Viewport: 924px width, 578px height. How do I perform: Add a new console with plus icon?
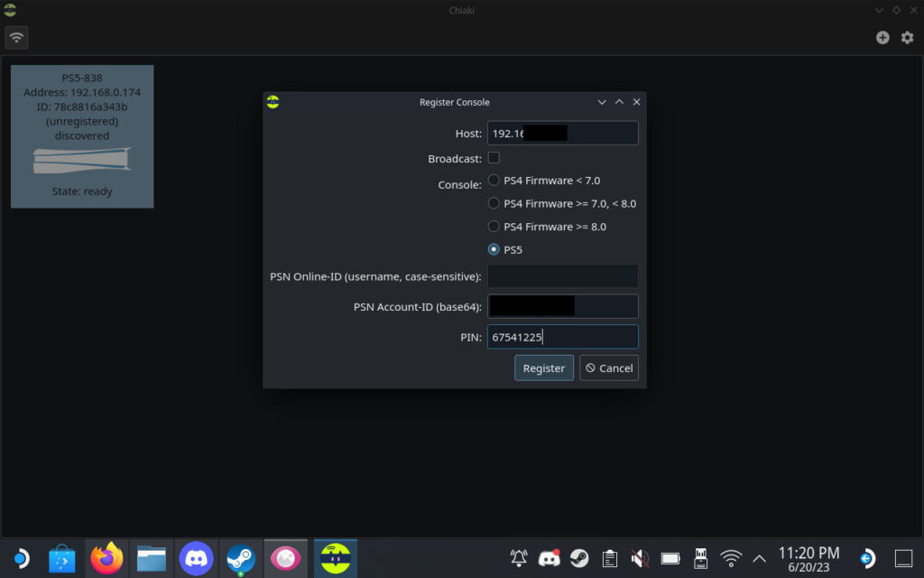click(x=882, y=38)
